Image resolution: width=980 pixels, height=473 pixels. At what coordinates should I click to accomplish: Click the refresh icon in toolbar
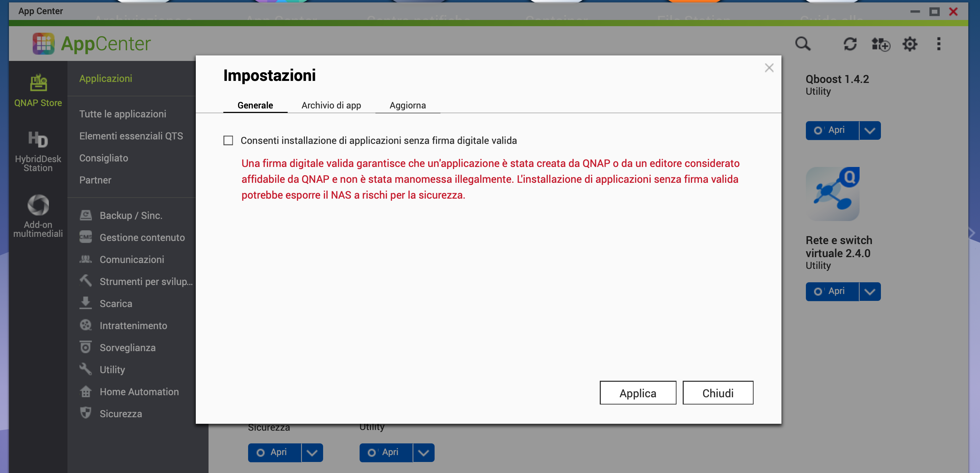point(850,44)
